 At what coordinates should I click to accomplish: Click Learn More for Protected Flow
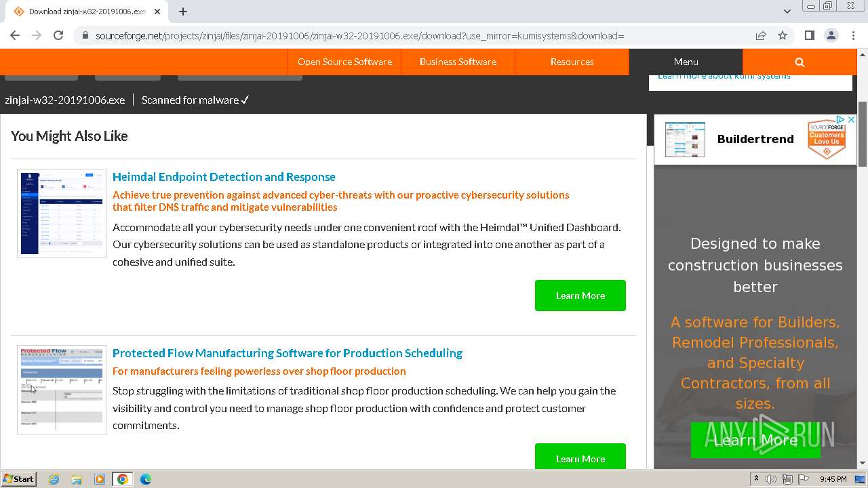tap(580, 457)
